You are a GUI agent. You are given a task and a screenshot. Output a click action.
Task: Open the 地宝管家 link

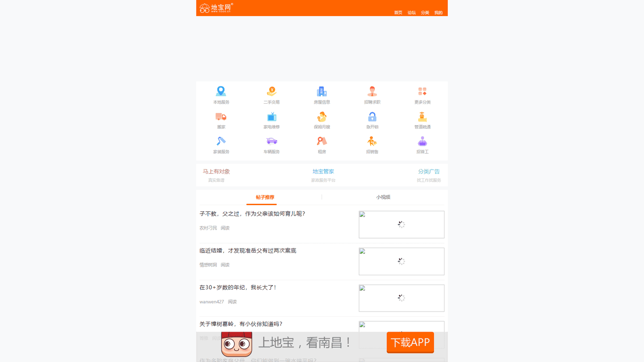click(x=323, y=172)
